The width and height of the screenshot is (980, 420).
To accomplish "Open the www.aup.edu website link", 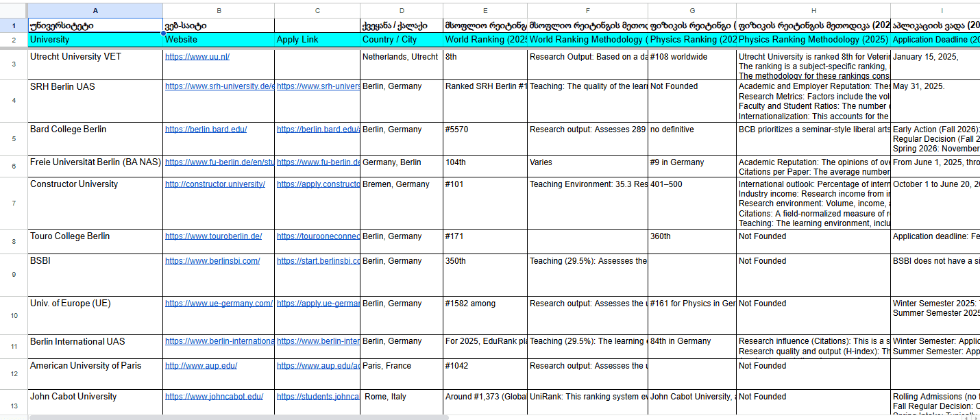I will [201, 366].
